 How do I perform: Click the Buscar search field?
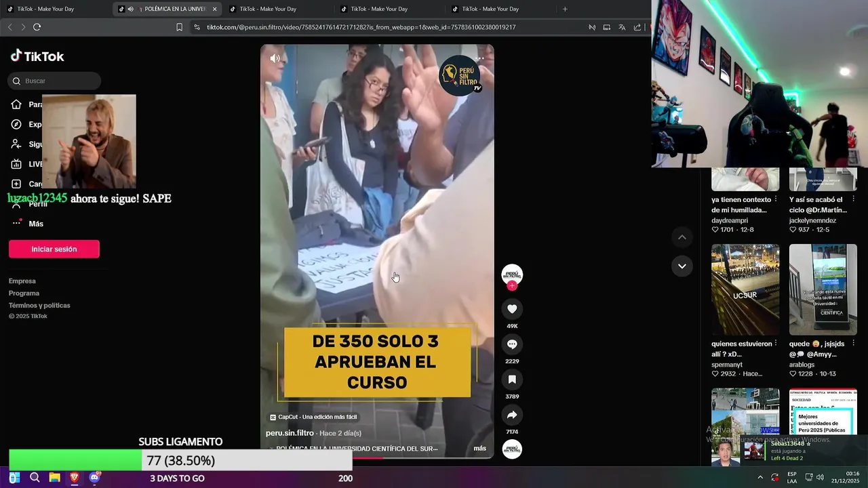tap(54, 81)
